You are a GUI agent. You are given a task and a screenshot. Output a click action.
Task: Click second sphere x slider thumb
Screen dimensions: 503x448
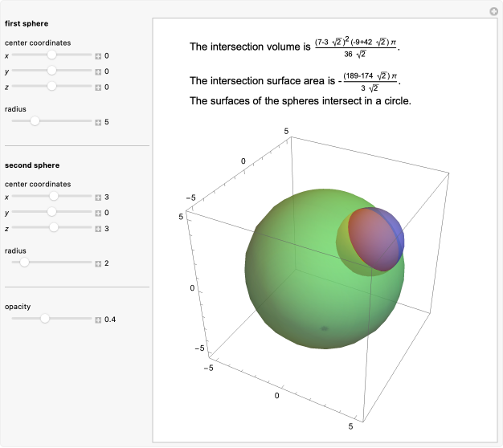point(54,197)
